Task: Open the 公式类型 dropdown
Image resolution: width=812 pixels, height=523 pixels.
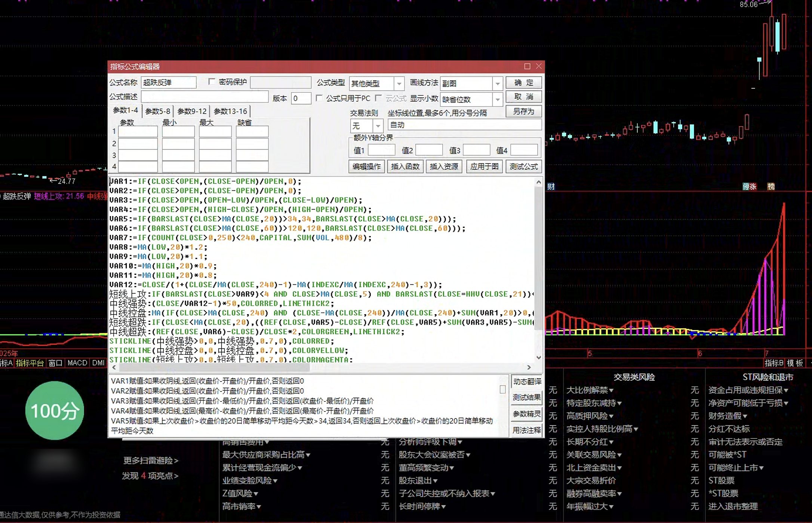Action: [x=399, y=83]
